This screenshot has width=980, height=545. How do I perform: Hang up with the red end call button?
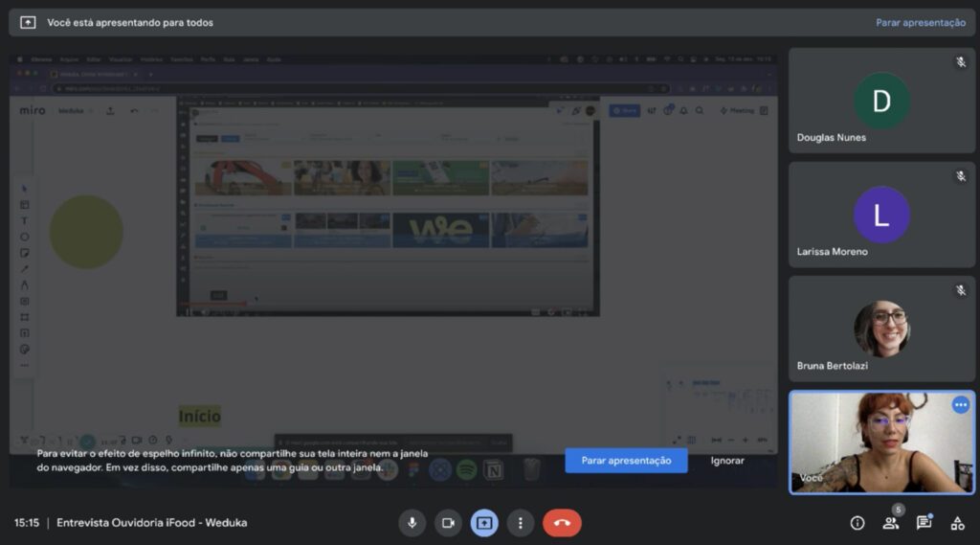pyautogui.click(x=562, y=523)
